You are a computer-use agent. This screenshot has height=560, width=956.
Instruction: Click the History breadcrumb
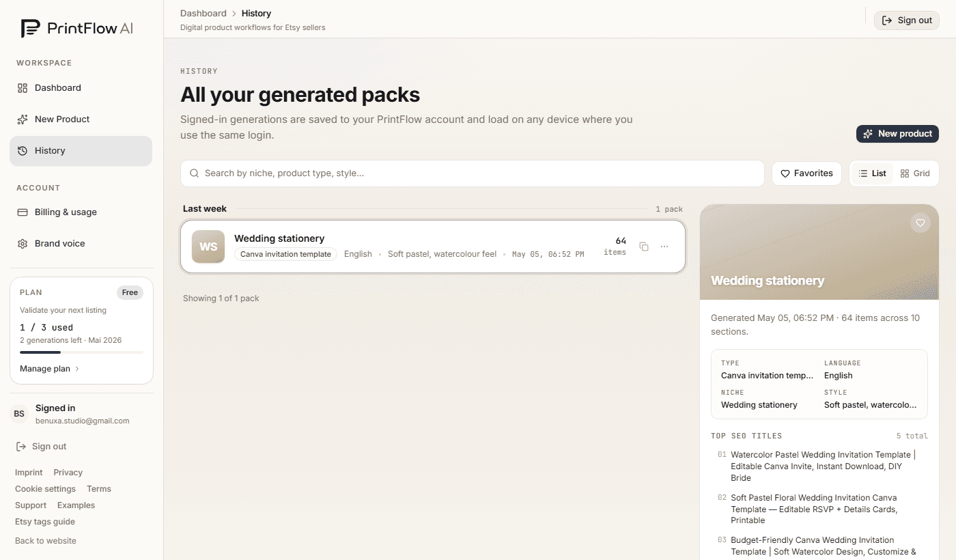click(x=256, y=13)
